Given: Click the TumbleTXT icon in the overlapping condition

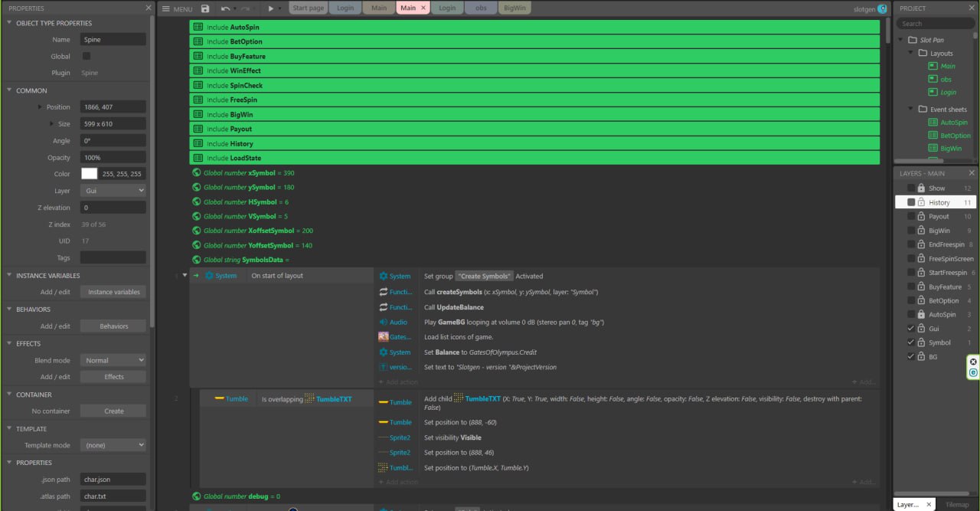Looking at the screenshot, I should tap(309, 398).
